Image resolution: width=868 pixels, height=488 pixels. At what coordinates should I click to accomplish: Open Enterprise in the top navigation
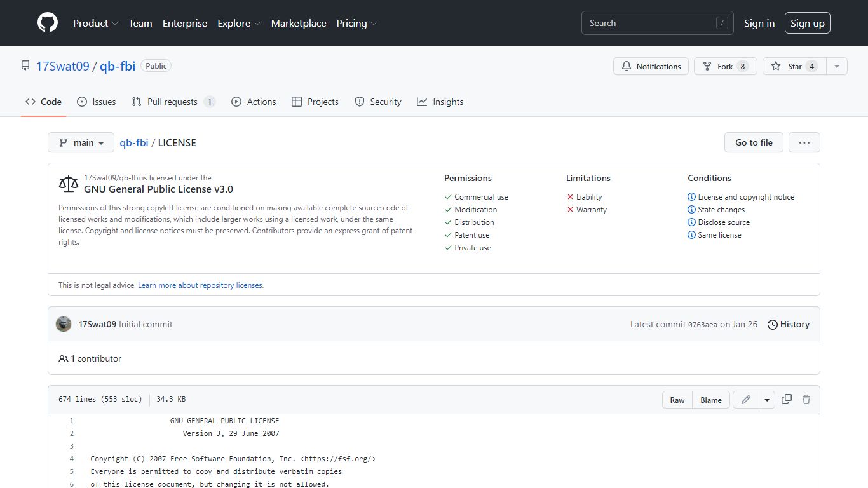[185, 23]
